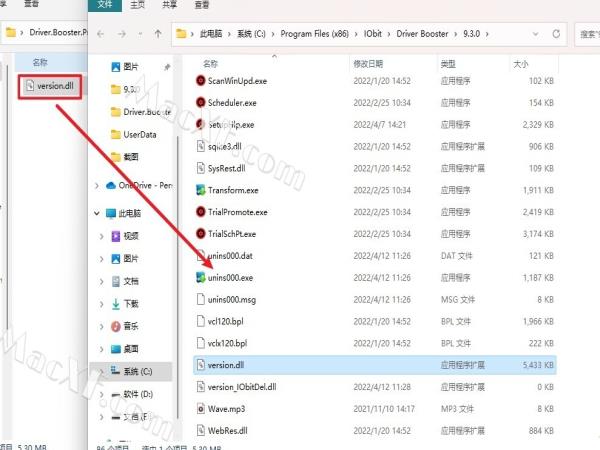Sort by the 类型 column header

click(x=448, y=64)
